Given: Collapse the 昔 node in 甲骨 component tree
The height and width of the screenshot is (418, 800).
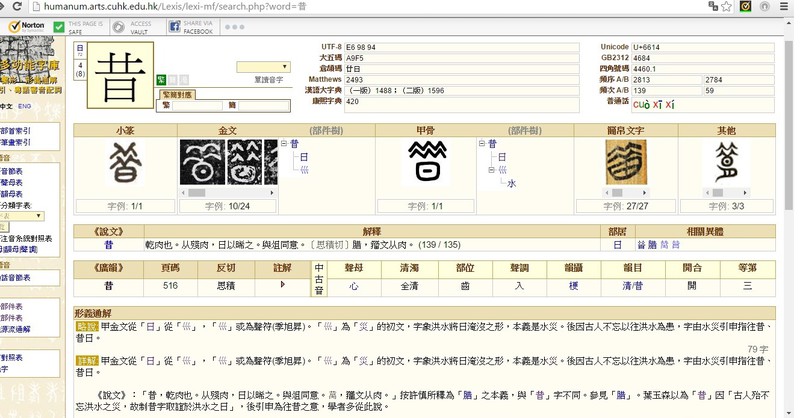Looking at the screenshot, I should click(482, 144).
